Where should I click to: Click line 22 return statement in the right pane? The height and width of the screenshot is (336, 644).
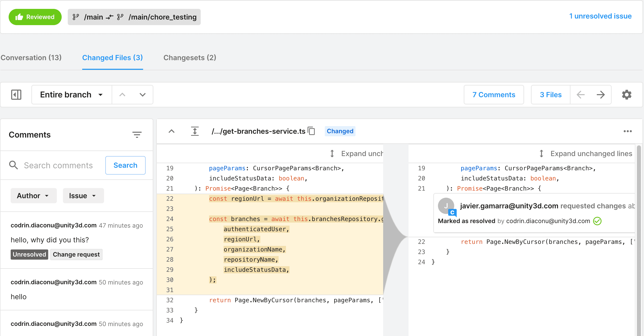pos(521,242)
